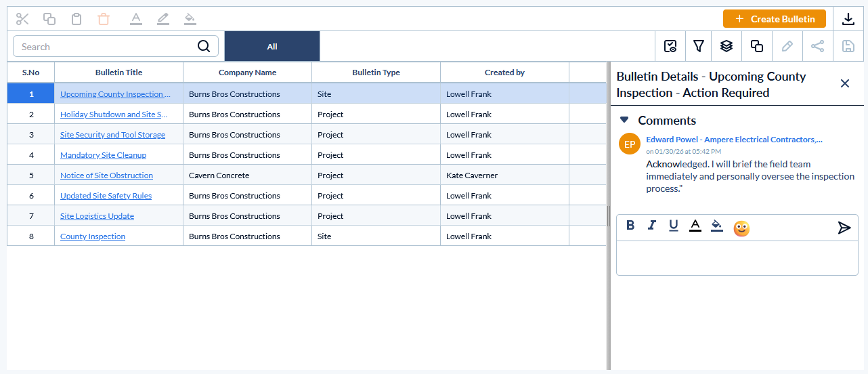This screenshot has height=374, width=868.
Task: Open the emoji picker
Action: pyautogui.click(x=741, y=228)
